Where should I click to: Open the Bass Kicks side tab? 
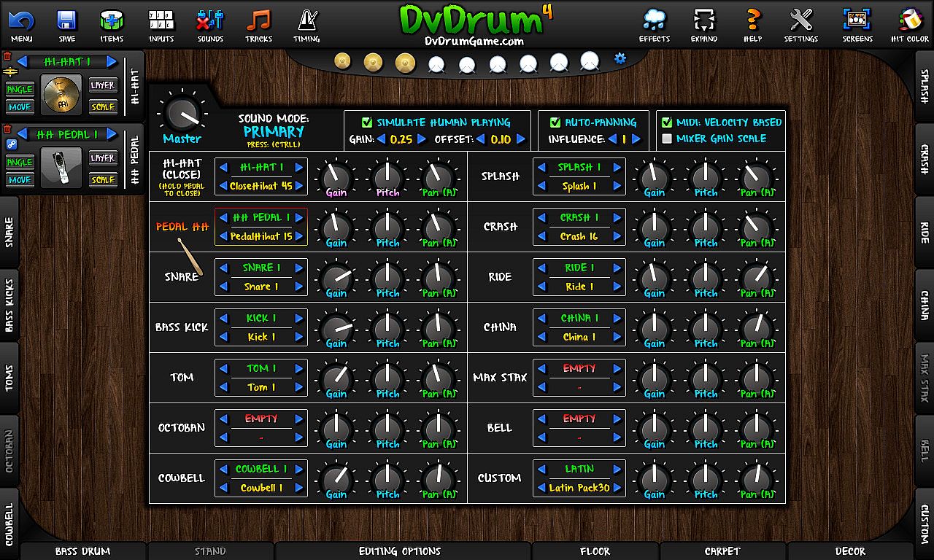[x=9, y=306]
